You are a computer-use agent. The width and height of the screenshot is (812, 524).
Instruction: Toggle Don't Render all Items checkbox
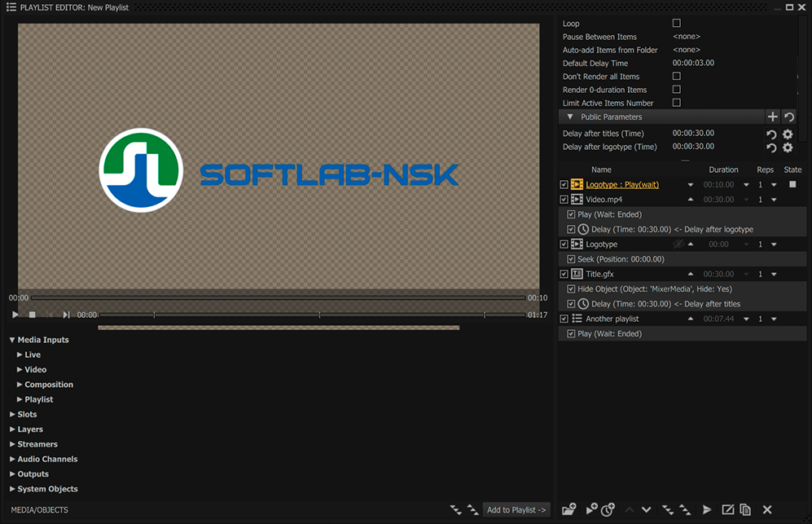(x=676, y=76)
